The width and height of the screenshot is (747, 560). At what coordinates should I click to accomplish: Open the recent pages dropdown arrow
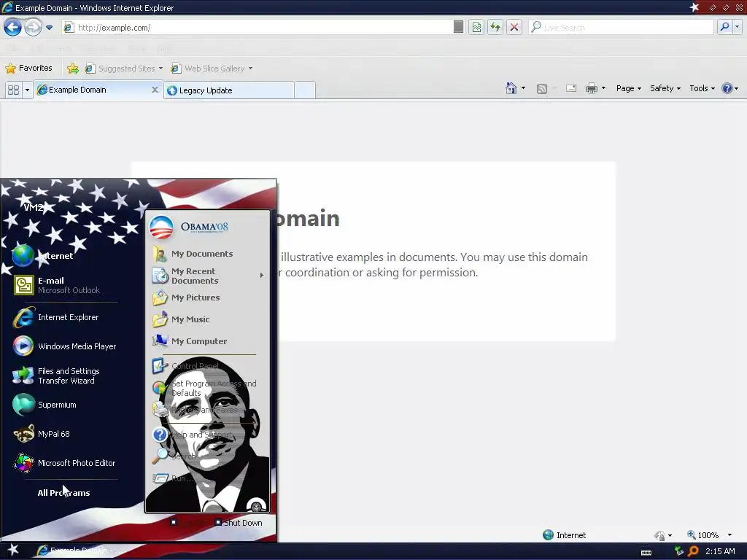(x=49, y=28)
